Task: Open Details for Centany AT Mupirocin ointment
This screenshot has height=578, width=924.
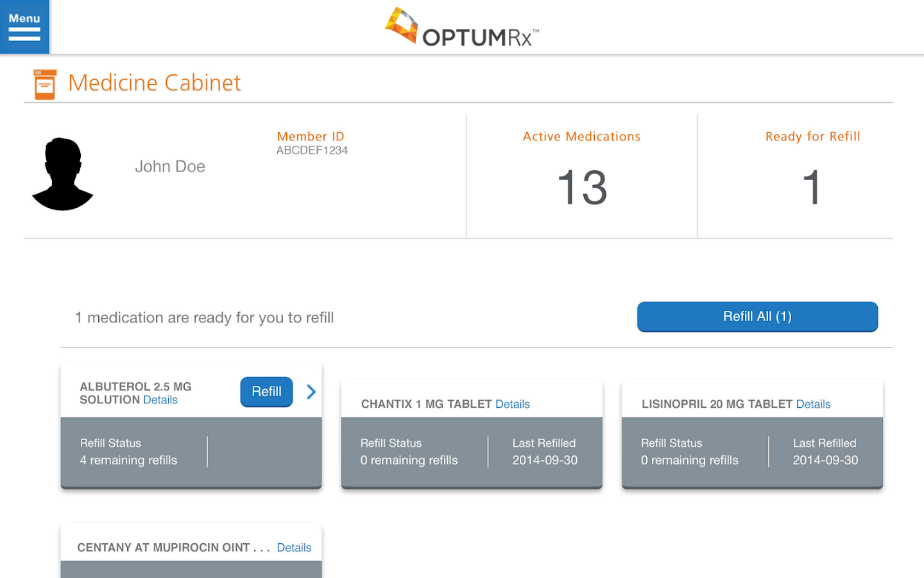Action: [x=294, y=548]
